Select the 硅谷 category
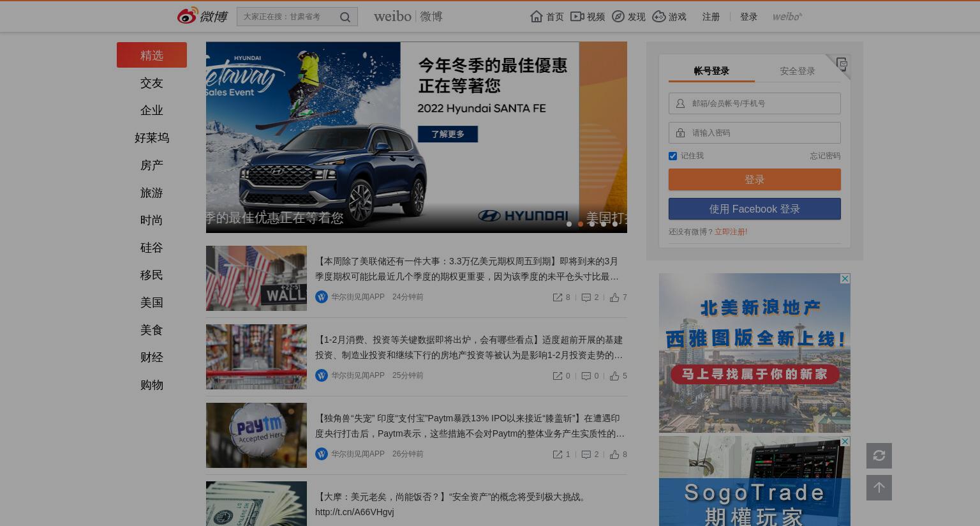Viewport: 980px width, 526px height. click(152, 248)
